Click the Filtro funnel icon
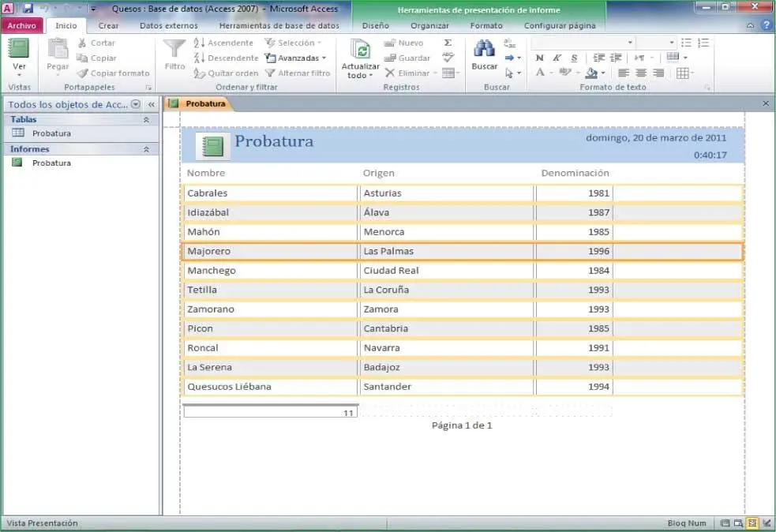This screenshot has width=776, height=532. 174,49
